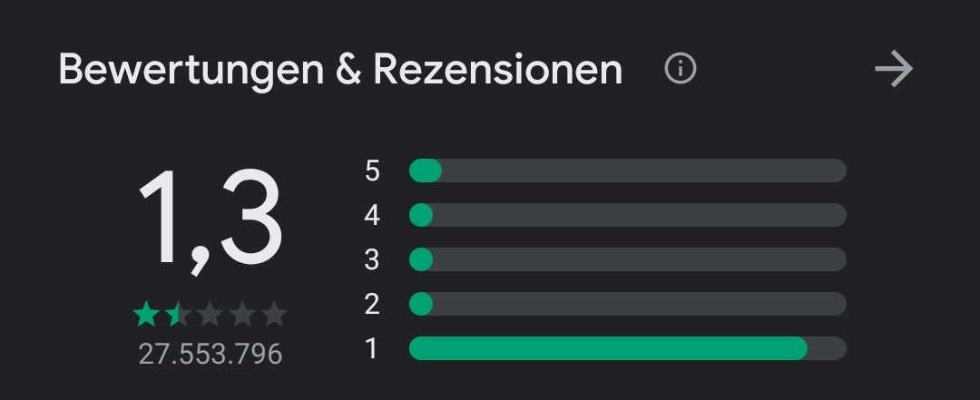Click the half-filled second star

point(178,314)
